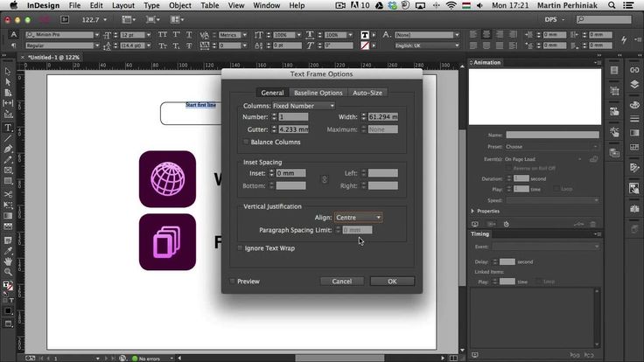
Task: Click the purple globe app icon
Action: pyautogui.click(x=168, y=179)
